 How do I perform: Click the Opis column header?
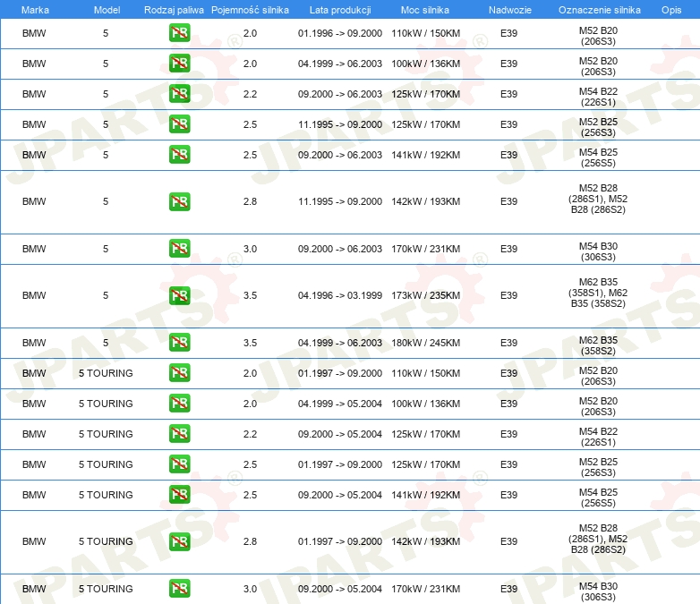(x=670, y=9)
